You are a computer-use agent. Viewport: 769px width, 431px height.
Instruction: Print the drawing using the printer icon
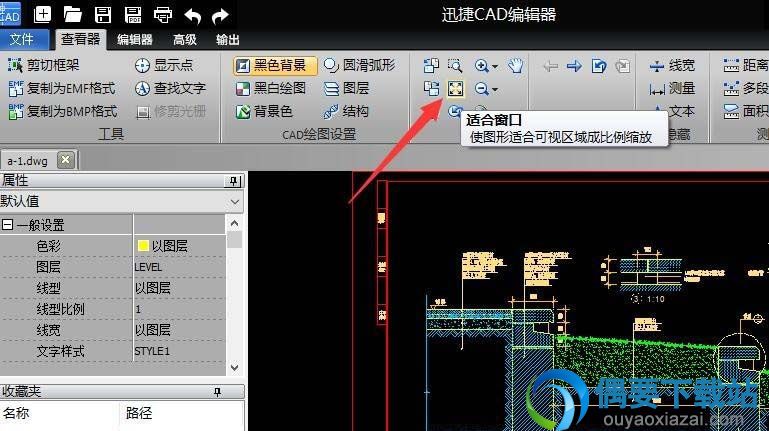click(x=163, y=15)
